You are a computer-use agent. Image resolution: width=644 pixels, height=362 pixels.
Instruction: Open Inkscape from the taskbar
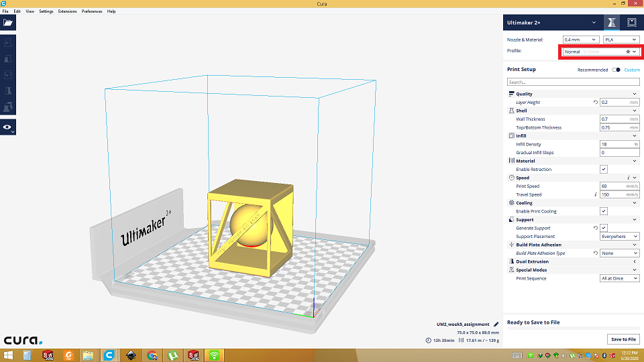click(x=131, y=355)
